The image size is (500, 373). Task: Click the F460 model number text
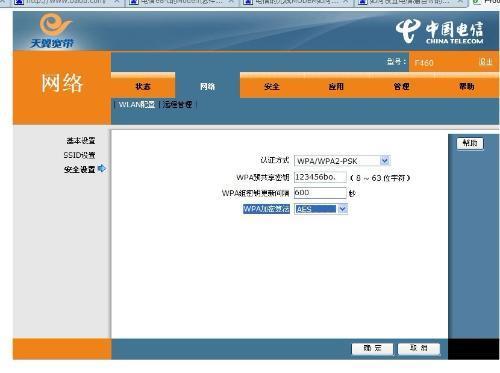click(x=424, y=63)
